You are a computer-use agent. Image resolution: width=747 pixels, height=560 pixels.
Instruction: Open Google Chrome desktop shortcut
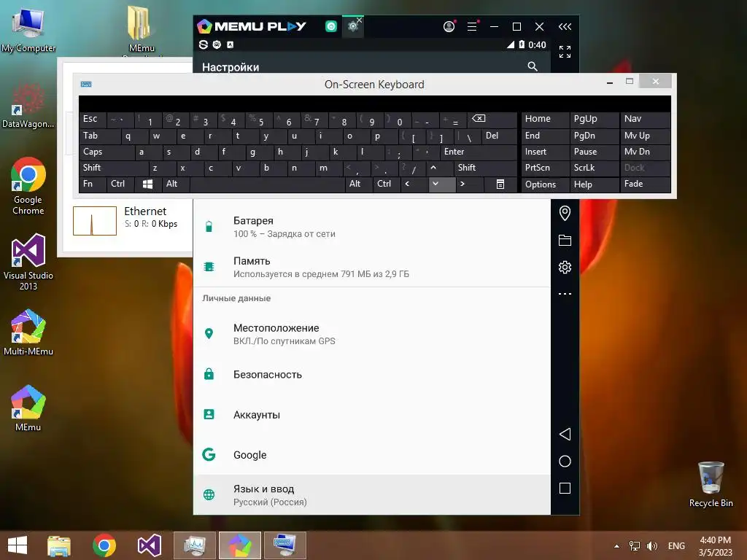(28, 186)
